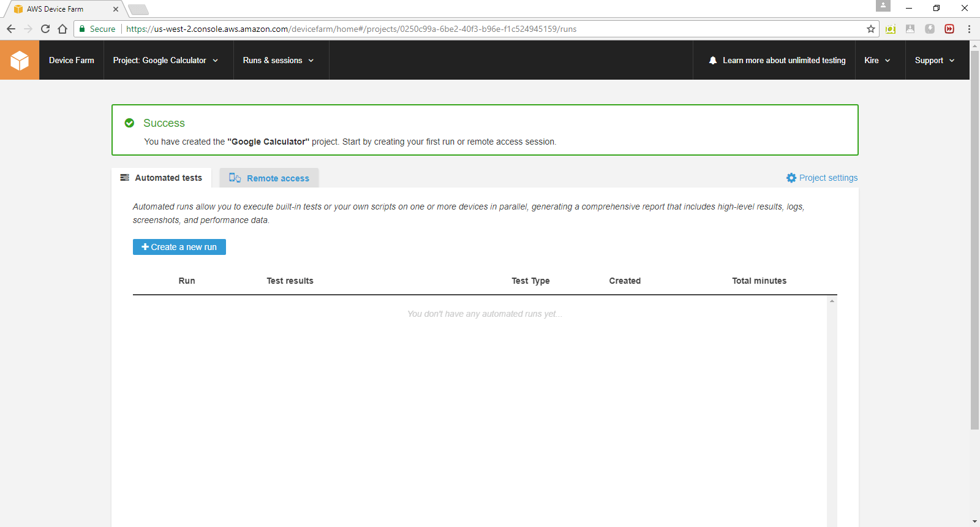Image resolution: width=980 pixels, height=527 pixels.
Task: Click the Test results column header
Action: pos(290,281)
